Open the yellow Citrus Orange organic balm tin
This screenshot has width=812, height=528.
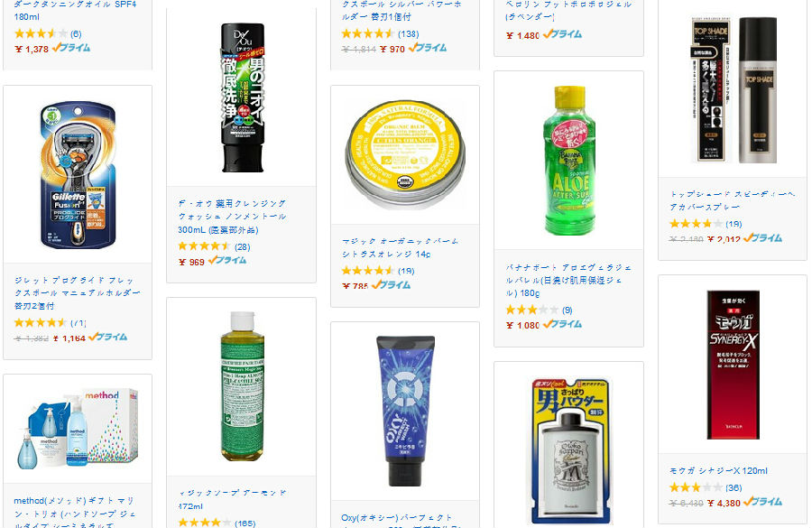(x=405, y=155)
